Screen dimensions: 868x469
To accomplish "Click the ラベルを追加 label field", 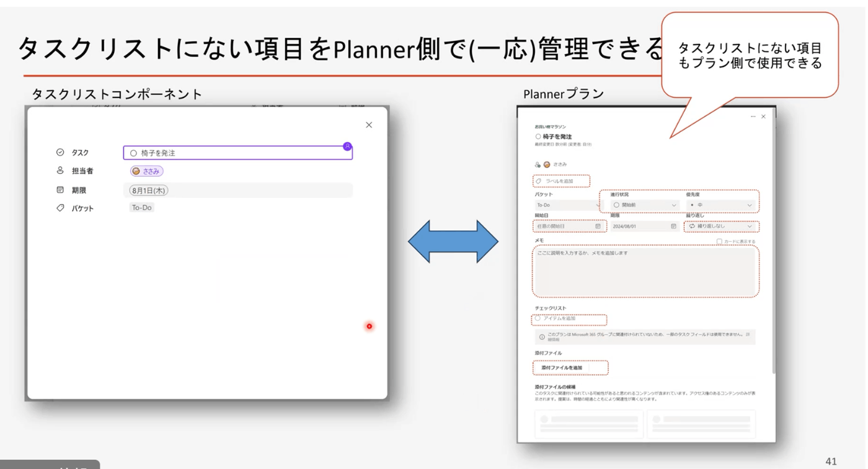I will pyautogui.click(x=561, y=181).
